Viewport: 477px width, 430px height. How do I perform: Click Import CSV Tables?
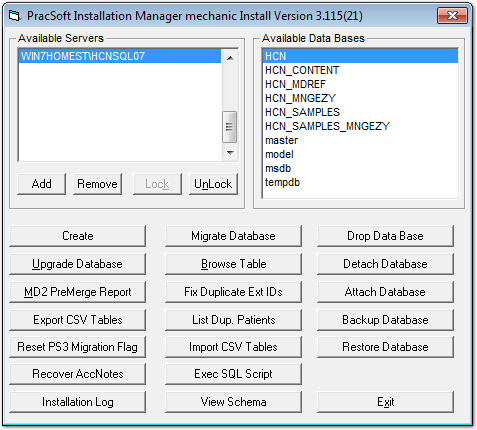click(233, 347)
